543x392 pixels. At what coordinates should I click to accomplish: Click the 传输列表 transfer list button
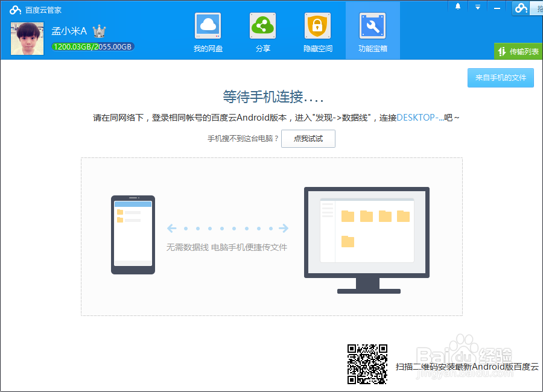[518, 52]
